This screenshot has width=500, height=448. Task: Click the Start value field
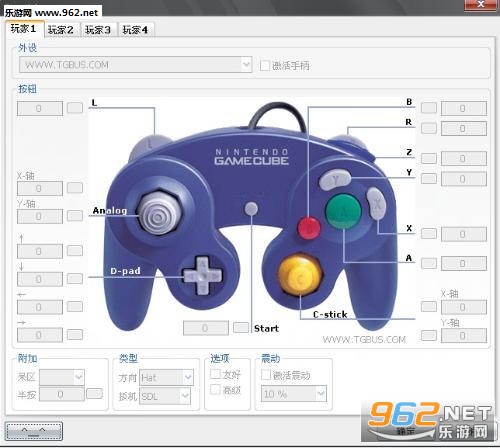click(x=206, y=328)
